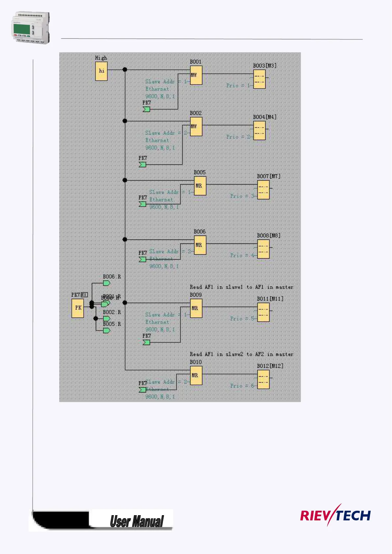Screen dimensions: 392x554
Task: Click the 'B010' block title
Action: click(x=196, y=362)
